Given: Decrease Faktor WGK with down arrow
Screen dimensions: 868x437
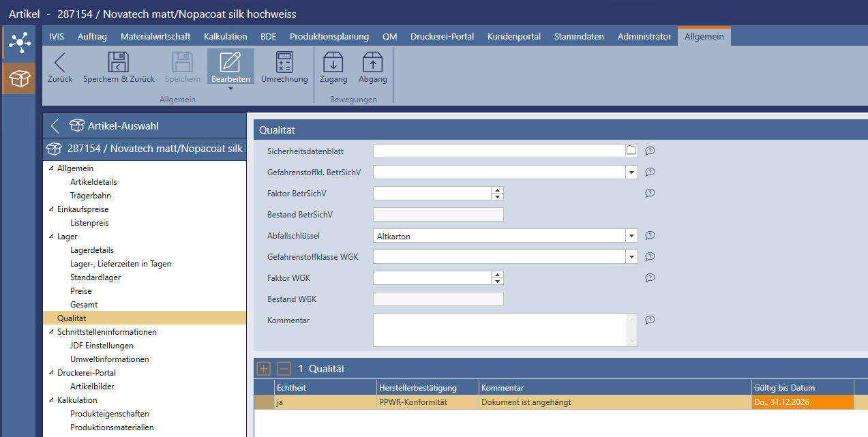Looking at the screenshot, I should pos(498,281).
